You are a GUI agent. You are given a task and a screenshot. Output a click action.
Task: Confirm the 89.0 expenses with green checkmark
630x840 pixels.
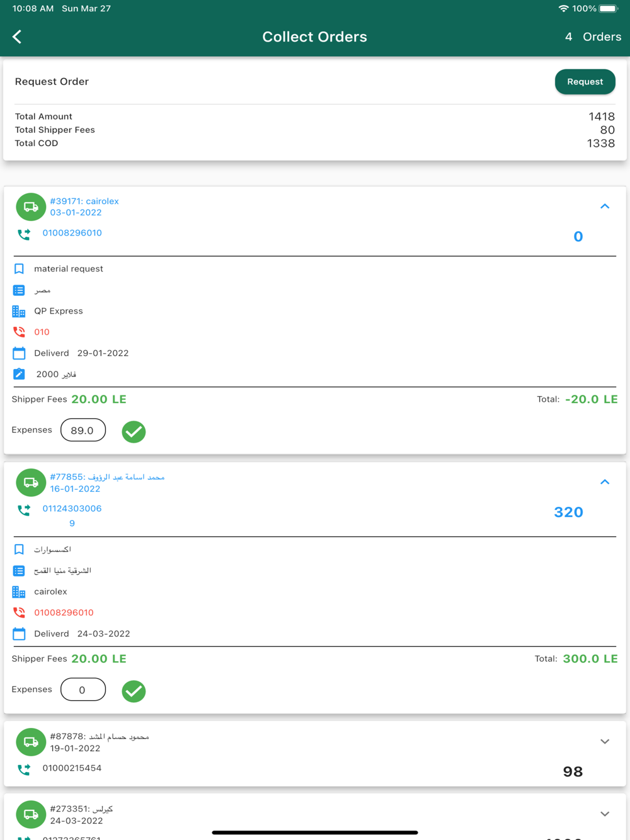click(134, 431)
